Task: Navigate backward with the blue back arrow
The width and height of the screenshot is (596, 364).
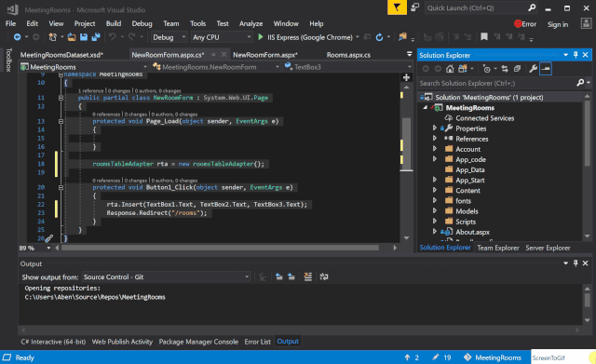Action: [17, 37]
